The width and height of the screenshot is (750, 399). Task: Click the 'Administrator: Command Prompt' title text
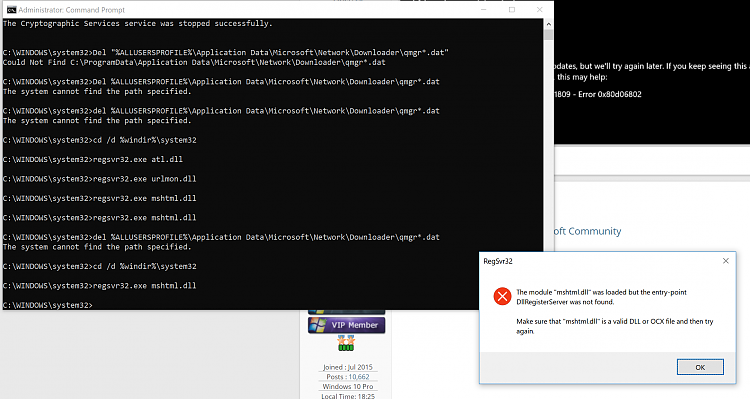pos(72,10)
